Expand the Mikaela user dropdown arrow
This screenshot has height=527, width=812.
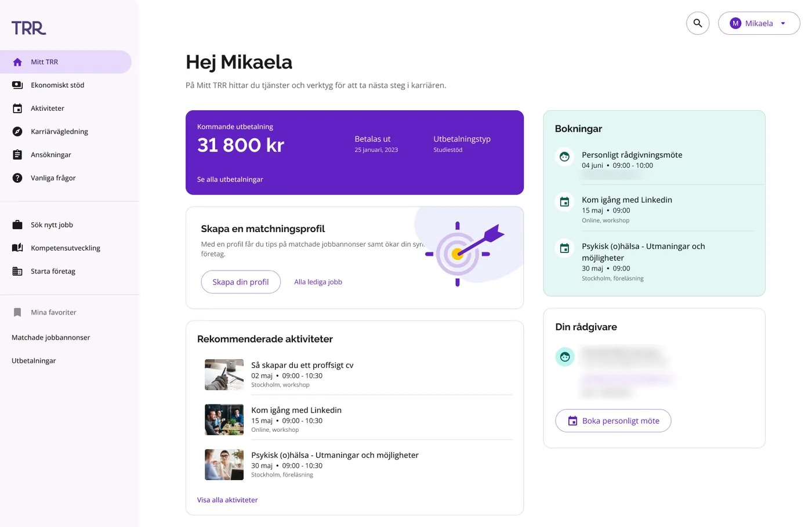tap(783, 23)
